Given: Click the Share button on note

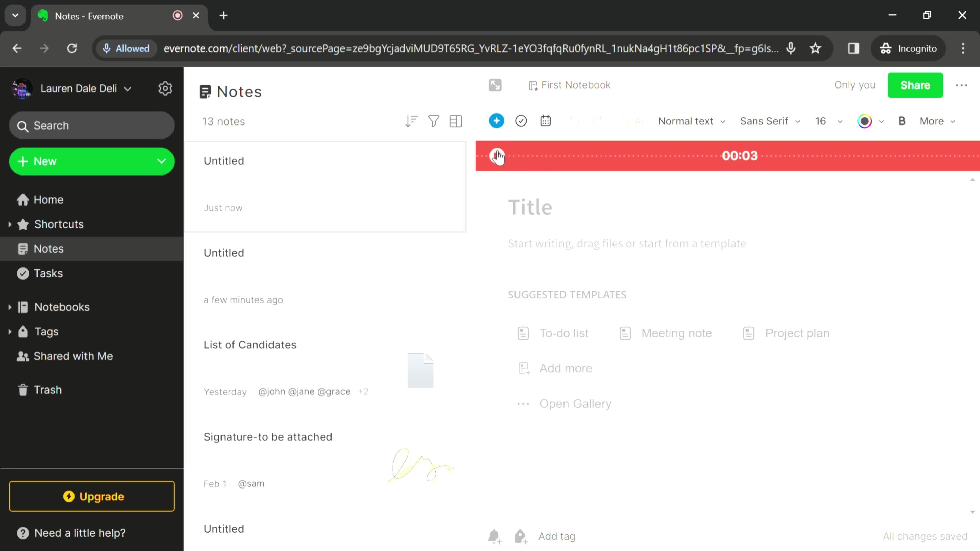Looking at the screenshot, I should tap(916, 85).
